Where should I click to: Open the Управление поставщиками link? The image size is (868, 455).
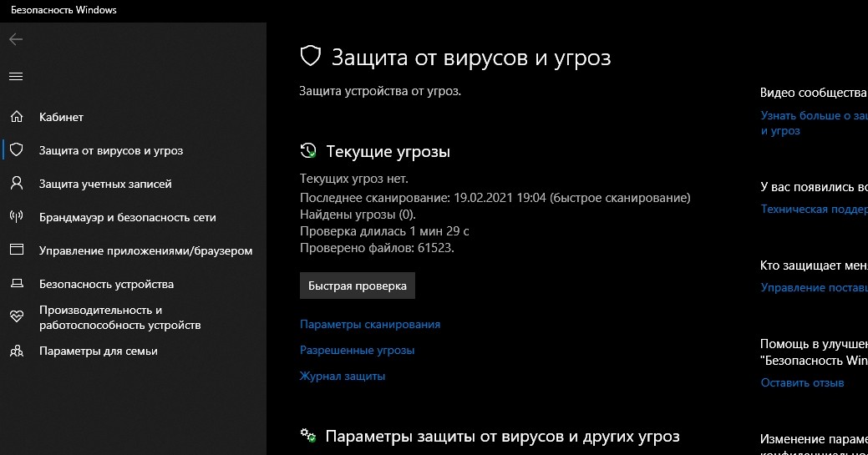[814, 287]
